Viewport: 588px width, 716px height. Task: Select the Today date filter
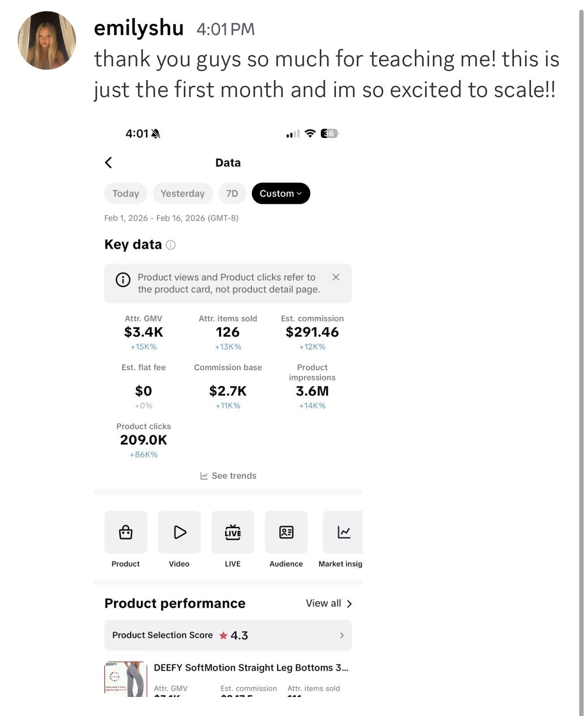pos(126,194)
